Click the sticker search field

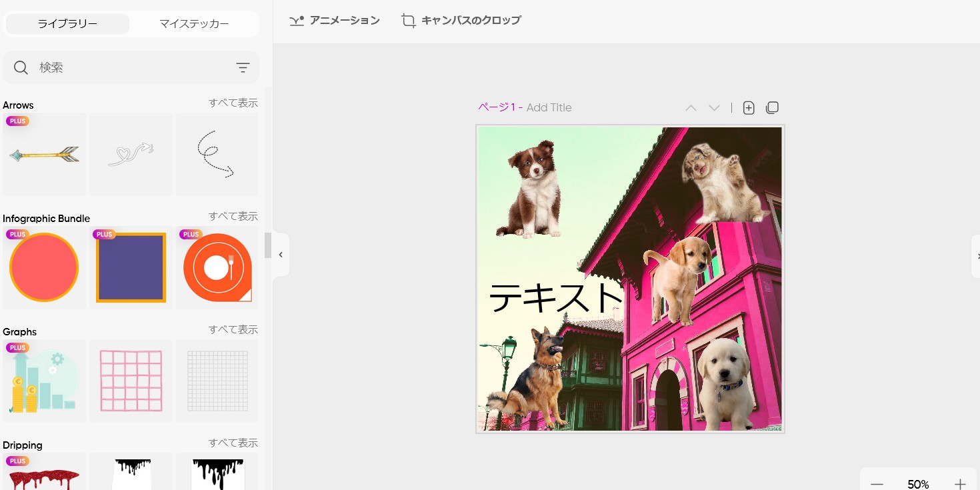pos(131,67)
